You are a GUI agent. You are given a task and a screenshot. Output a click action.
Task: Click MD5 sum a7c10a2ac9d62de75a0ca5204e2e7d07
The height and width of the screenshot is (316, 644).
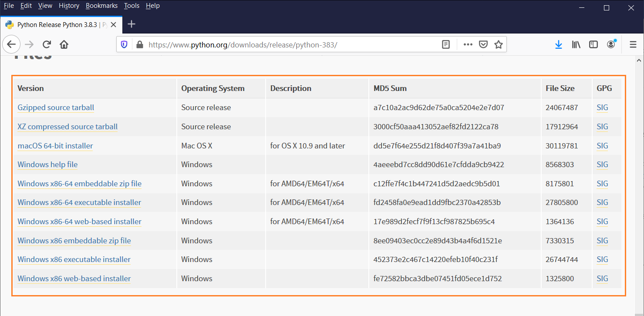[x=439, y=108]
